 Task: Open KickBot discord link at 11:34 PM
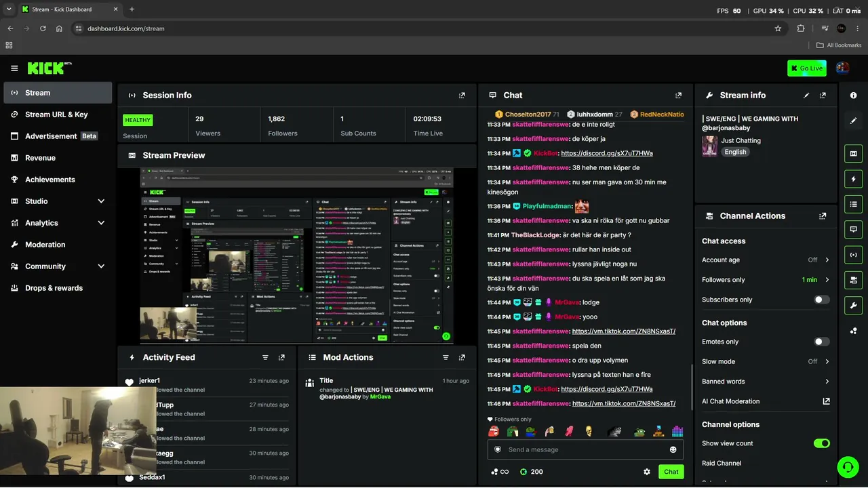(x=607, y=153)
